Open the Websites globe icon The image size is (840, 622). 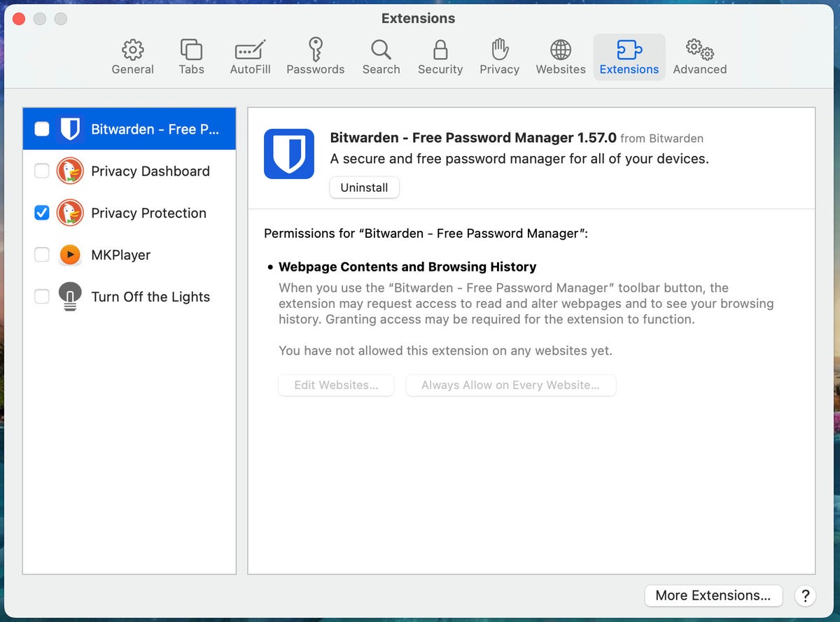point(561,50)
